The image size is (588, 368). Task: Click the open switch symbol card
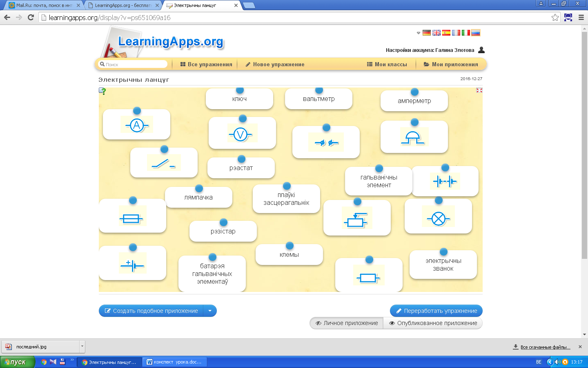point(164,164)
